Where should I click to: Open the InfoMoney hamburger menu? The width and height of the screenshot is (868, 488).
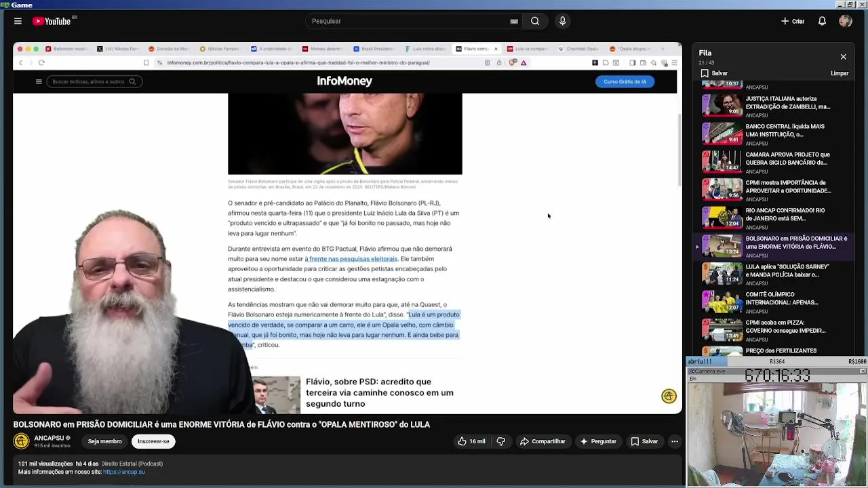coord(39,81)
